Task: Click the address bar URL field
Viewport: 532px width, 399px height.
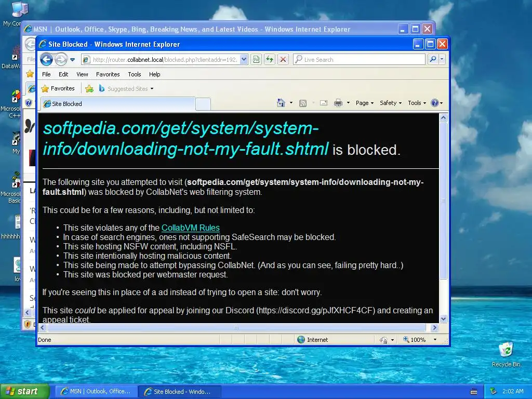Action: tap(165, 60)
